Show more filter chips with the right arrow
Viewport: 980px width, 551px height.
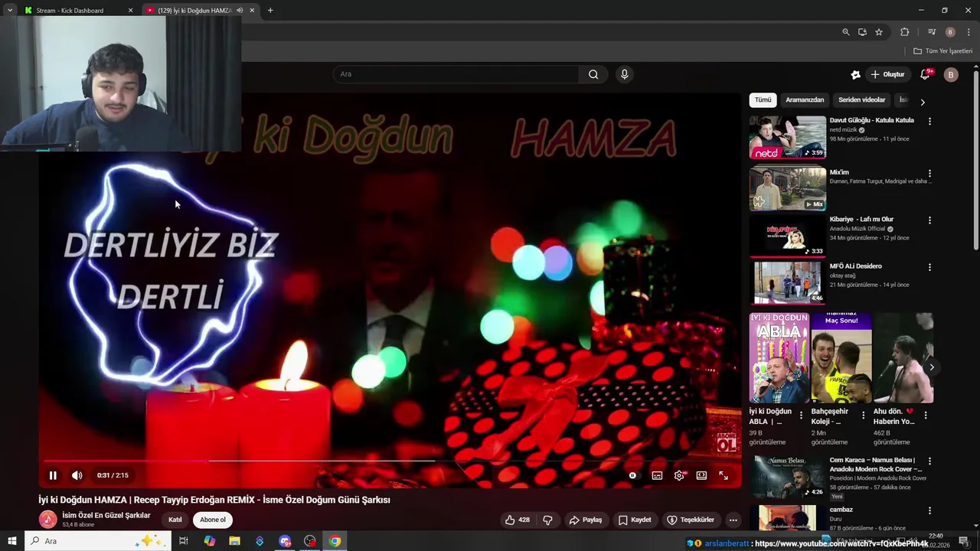tap(922, 101)
